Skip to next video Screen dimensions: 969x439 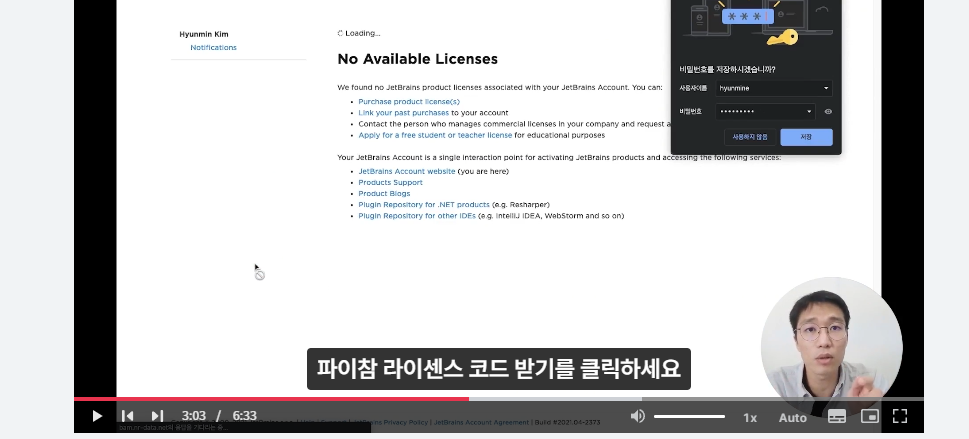pyautogui.click(x=157, y=416)
